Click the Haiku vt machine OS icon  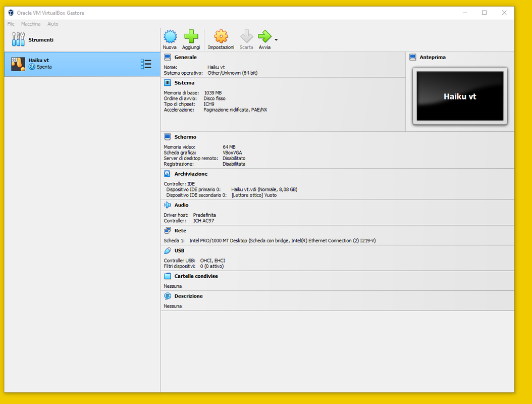(18, 64)
